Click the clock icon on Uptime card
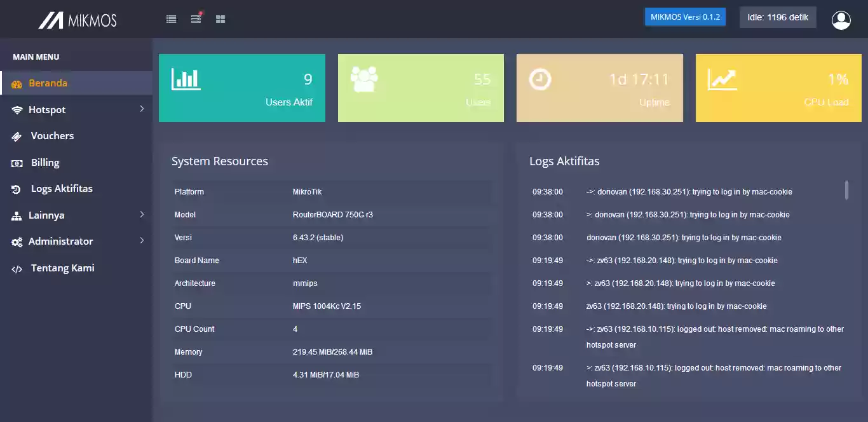This screenshot has width=868, height=422. tap(540, 79)
